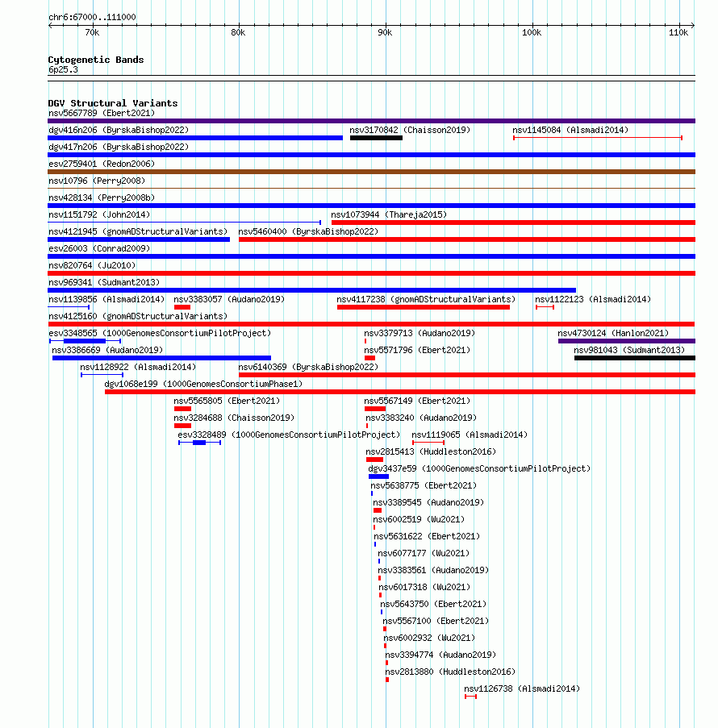Click nsv4121945 (gnomADStructuralVariants) label
Image resolution: width=718 pixels, height=728 pixels.
138,231
